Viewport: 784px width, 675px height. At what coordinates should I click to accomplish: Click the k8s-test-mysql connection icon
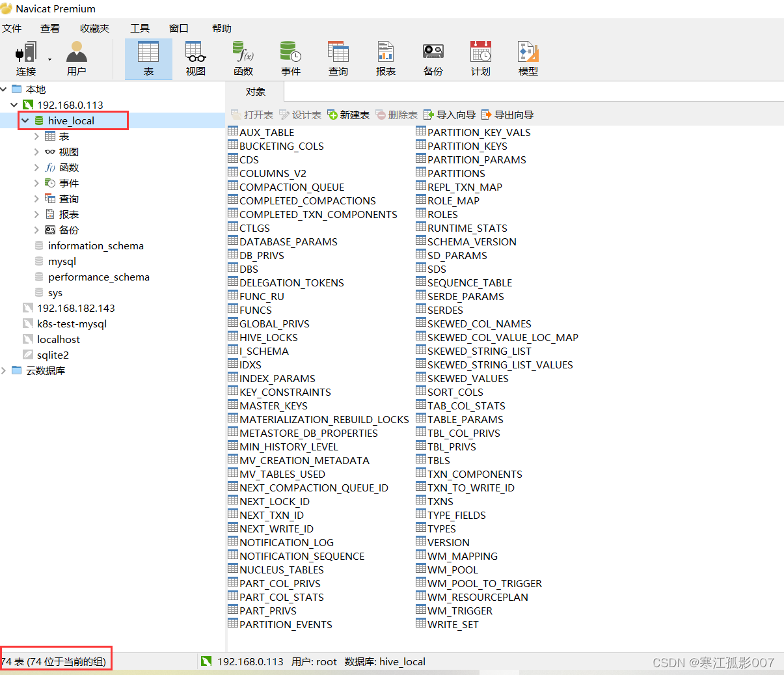tap(27, 324)
